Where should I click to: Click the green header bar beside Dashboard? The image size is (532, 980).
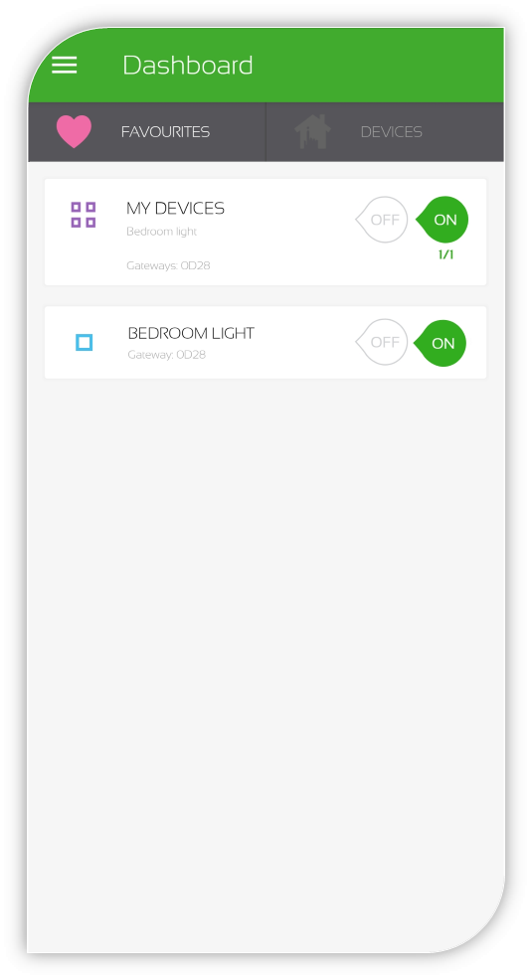coord(375,65)
